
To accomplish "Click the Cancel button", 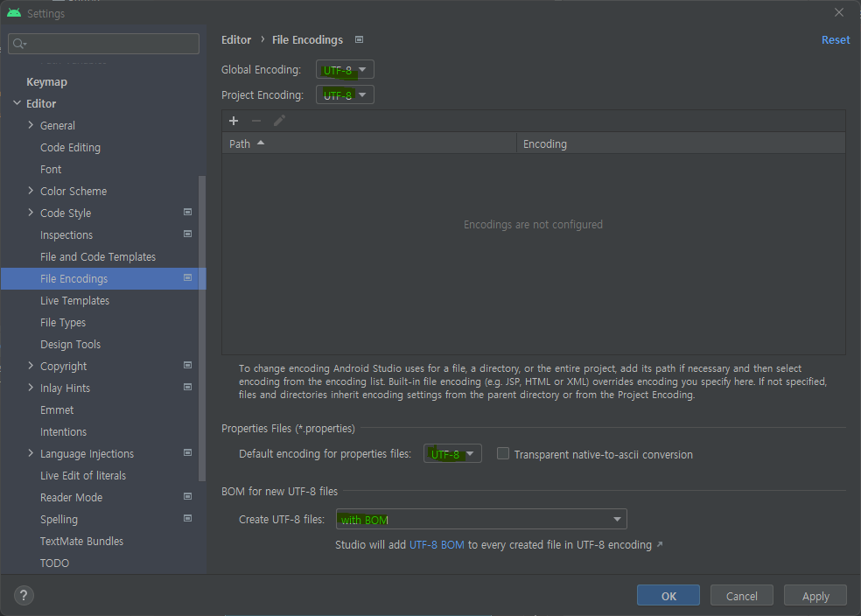I will point(742,596).
